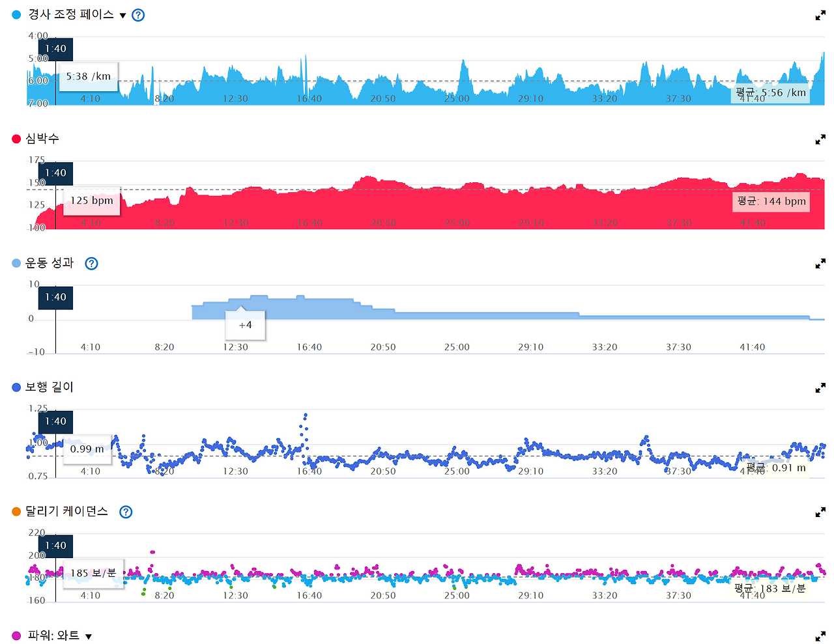
Task: Click the 1:40 time marker on the cadence chart
Action: click(56, 546)
